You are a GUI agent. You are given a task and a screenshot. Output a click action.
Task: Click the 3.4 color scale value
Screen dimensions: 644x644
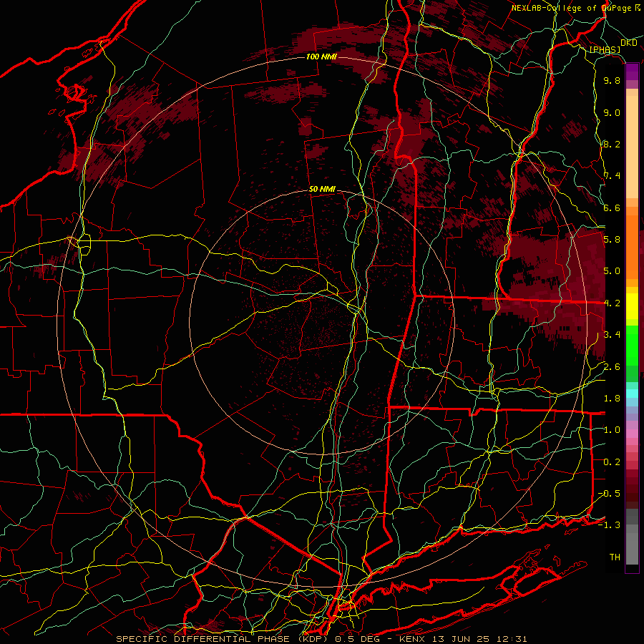pos(612,335)
